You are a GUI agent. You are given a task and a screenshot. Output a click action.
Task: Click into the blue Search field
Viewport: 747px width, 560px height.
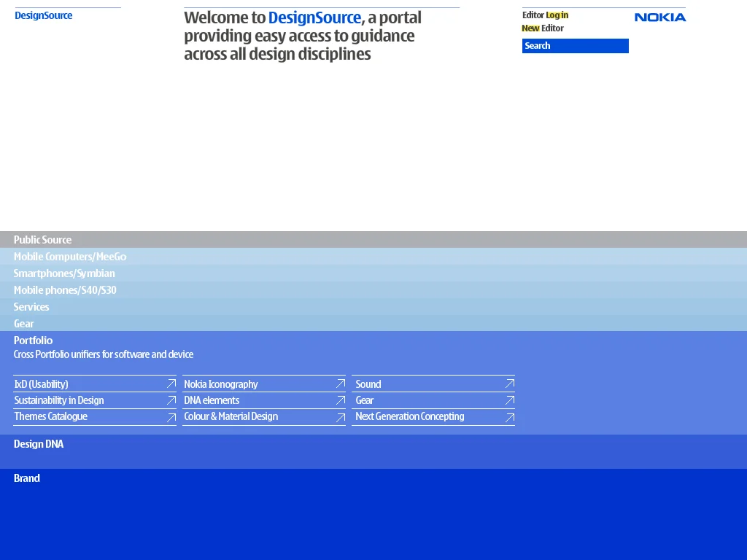[x=575, y=46]
